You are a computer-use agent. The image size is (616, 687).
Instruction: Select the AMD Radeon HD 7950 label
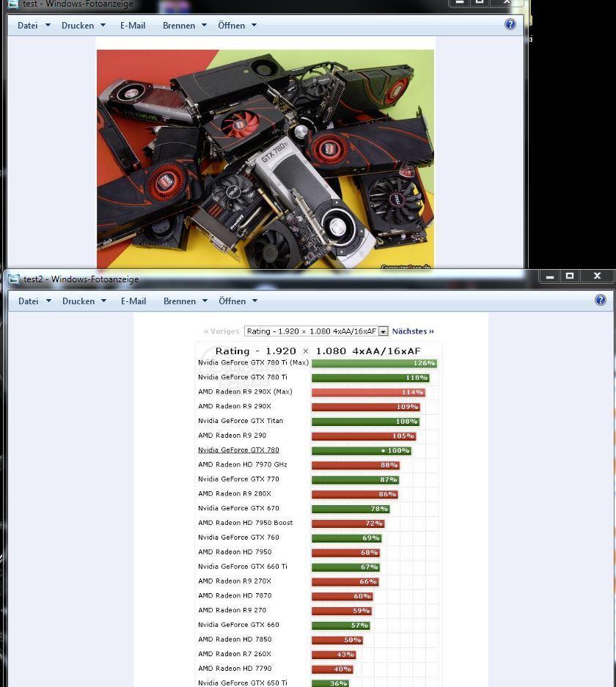tap(235, 552)
